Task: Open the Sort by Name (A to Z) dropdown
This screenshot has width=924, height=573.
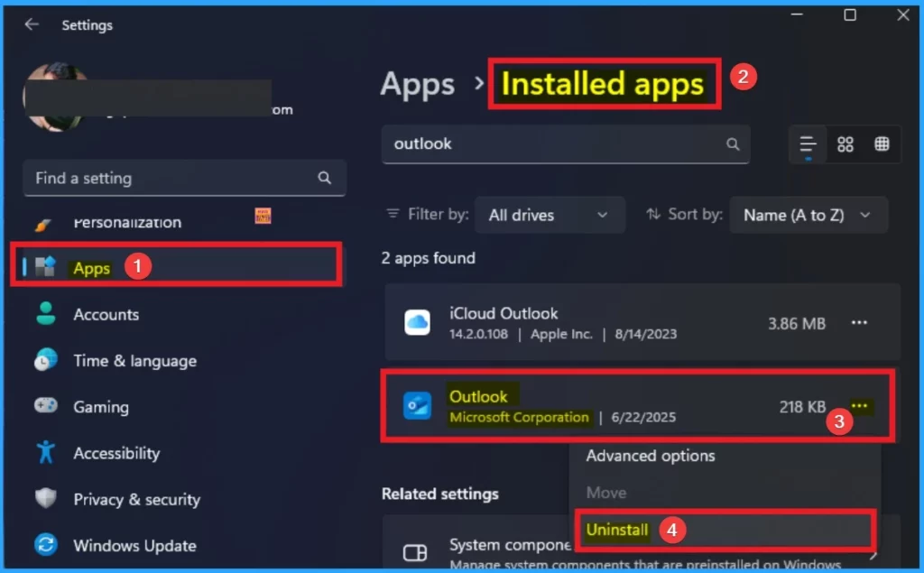Action: tap(808, 215)
